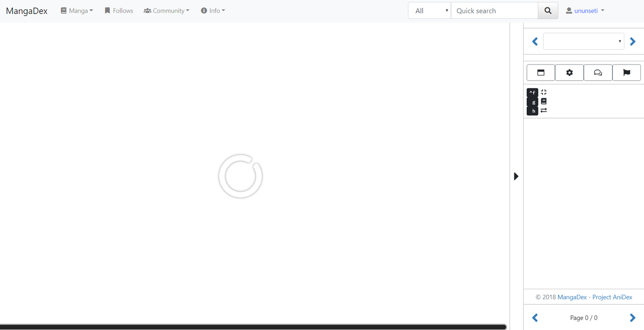Open the 'All' search category dropdown
Screen dimensions: 644x330
[x=429, y=11]
